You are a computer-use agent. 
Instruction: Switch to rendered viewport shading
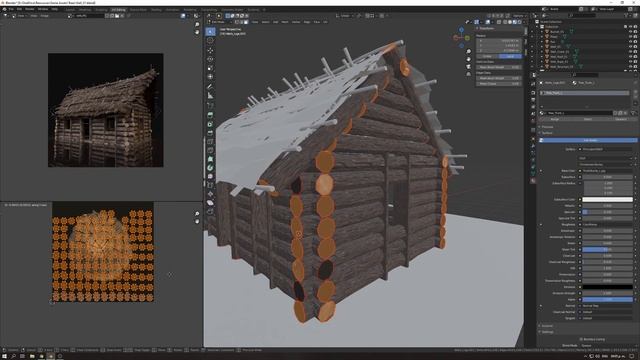[x=520, y=22]
